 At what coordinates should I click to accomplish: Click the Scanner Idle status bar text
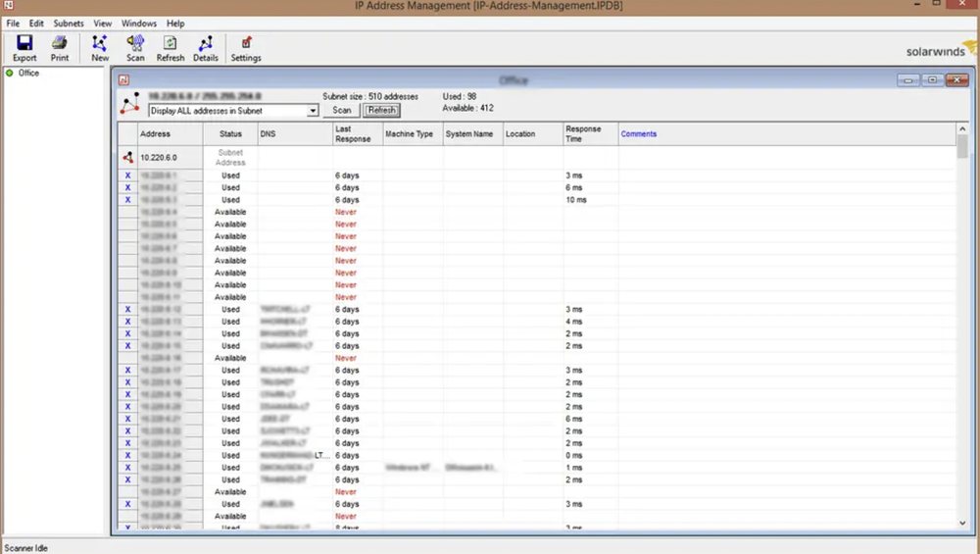point(25,548)
